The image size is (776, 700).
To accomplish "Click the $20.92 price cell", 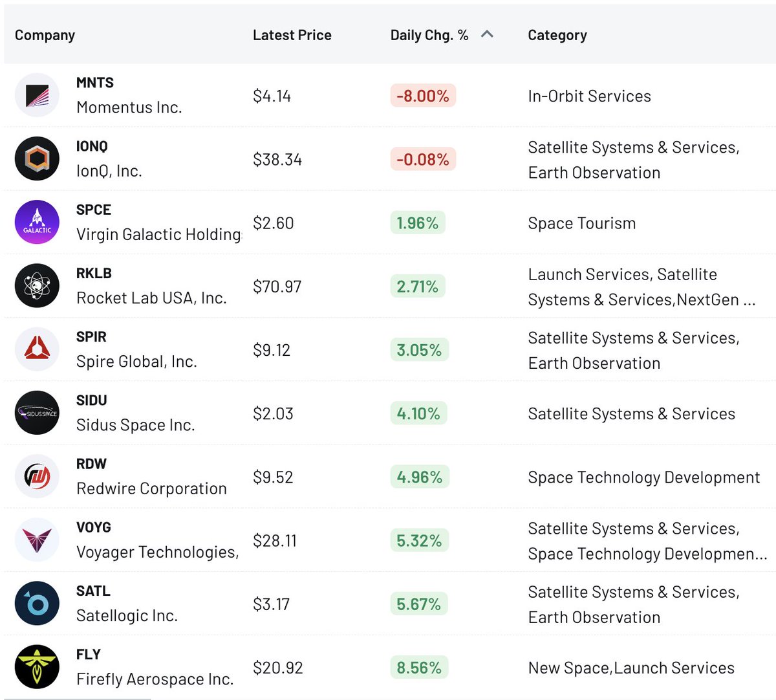I will coord(278,668).
